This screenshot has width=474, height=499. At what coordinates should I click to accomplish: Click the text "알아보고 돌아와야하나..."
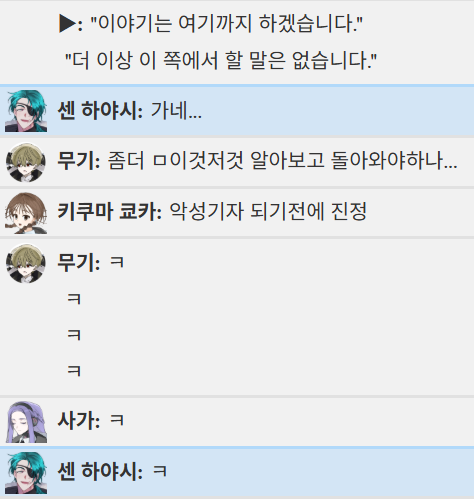(353, 161)
